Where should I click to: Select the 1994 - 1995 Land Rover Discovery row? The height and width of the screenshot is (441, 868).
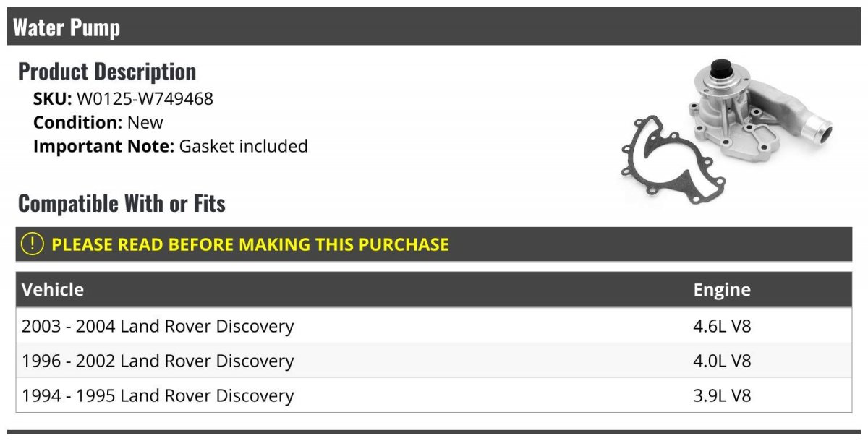click(158, 395)
